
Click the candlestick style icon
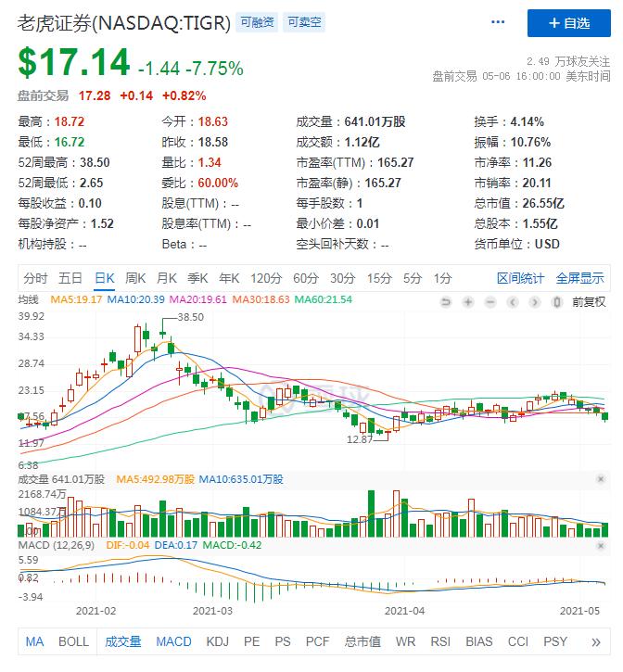(557, 302)
